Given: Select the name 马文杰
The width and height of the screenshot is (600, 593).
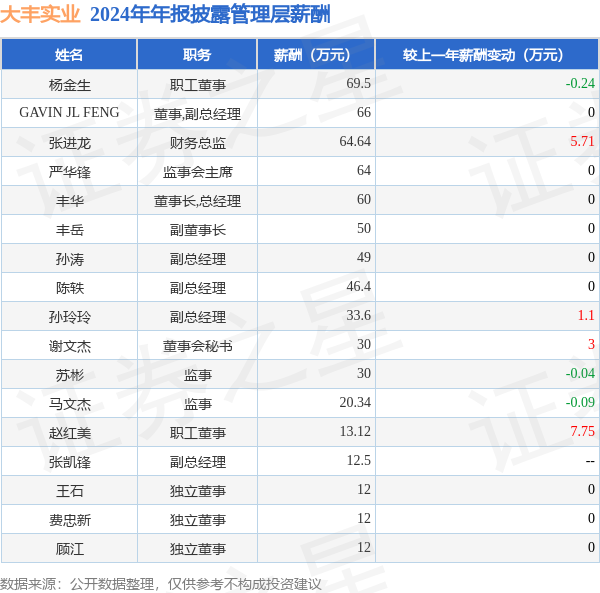Looking at the screenshot, I should tap(70, 404).
